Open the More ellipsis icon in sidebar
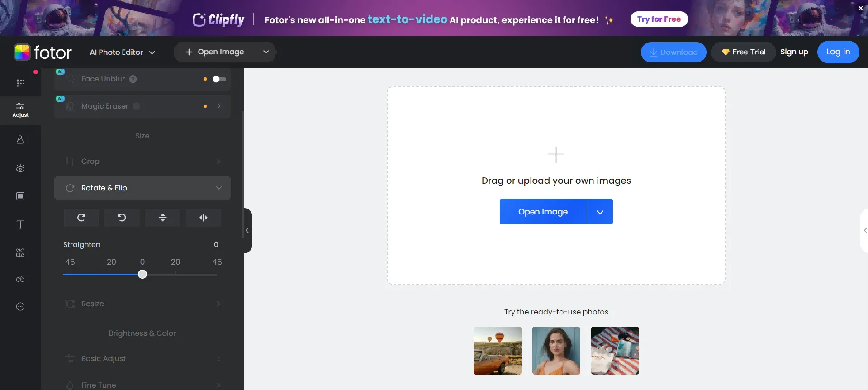The height and width of the screenshot is (390, 868). coord(20,307)
